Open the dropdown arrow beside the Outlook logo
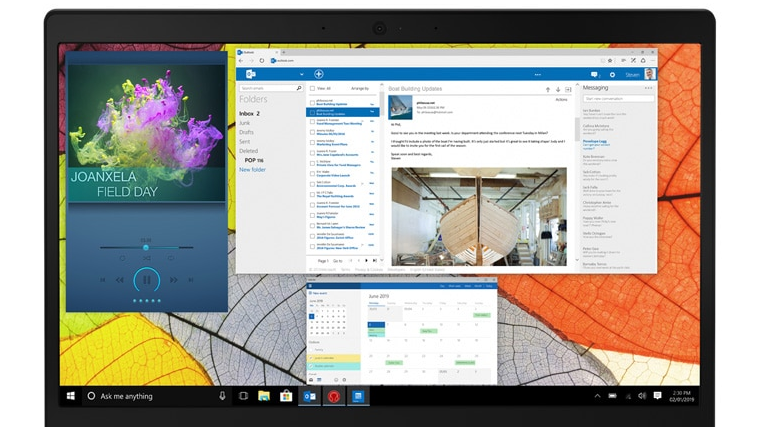The width and height of the screenshot is (768, 432). [301, 74]
